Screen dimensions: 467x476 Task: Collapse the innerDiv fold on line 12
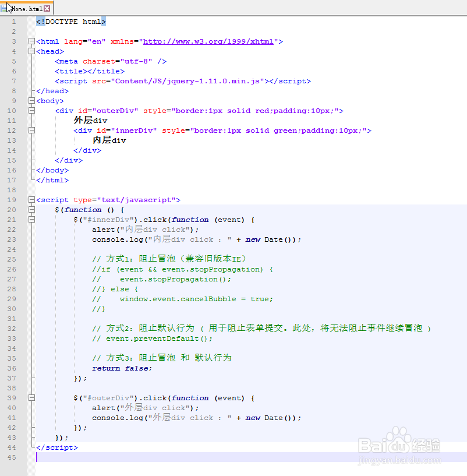(31, 131)
